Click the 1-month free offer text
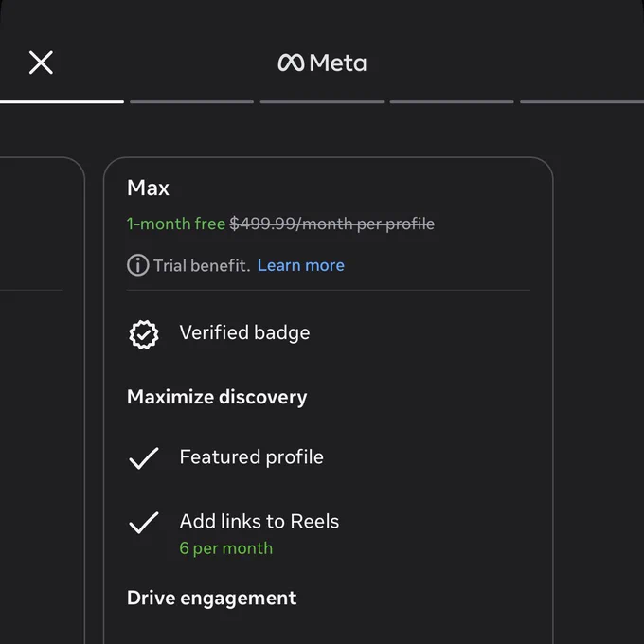 [176, 224]
